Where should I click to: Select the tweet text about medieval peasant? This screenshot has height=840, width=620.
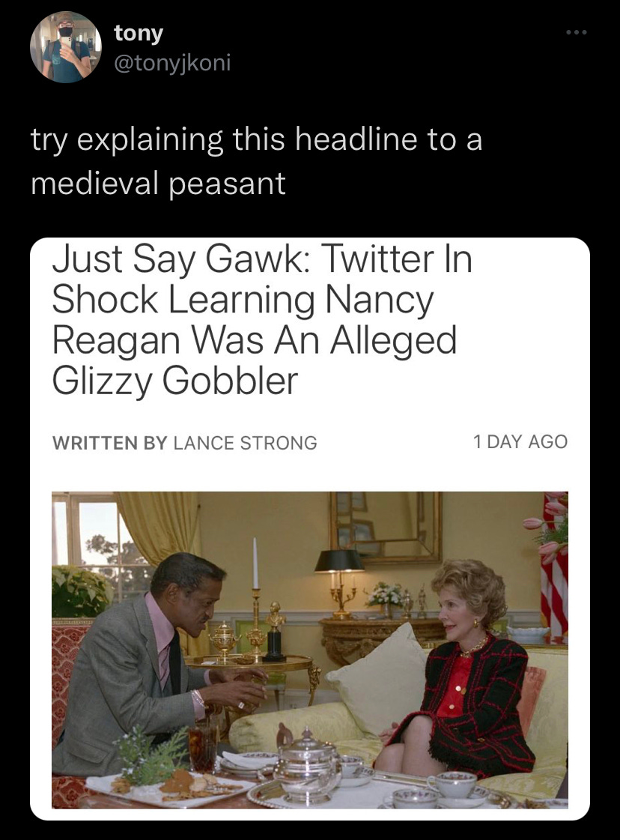point(256,161)
